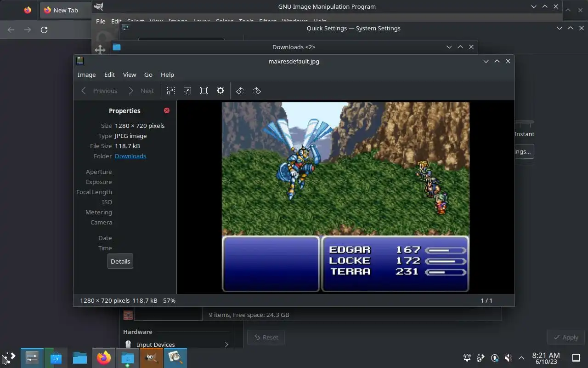
Task: Click the show desktop button on taskbar
Action: coord(576,358)
